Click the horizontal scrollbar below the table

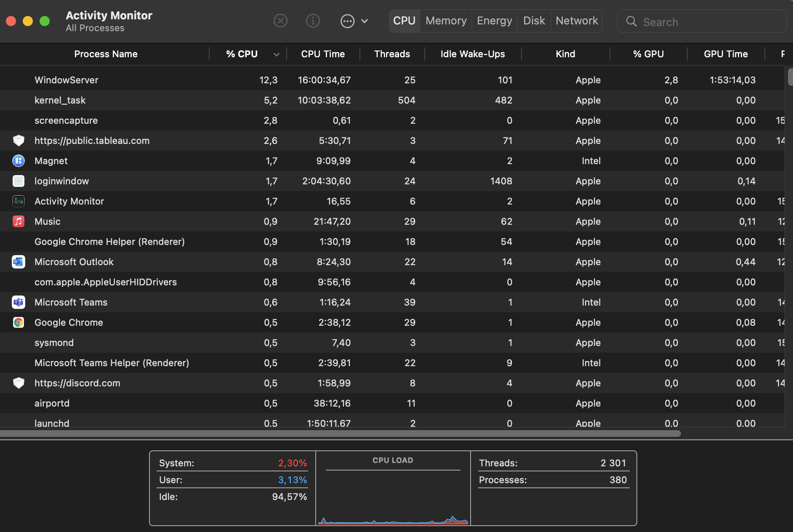click(340, 434)
